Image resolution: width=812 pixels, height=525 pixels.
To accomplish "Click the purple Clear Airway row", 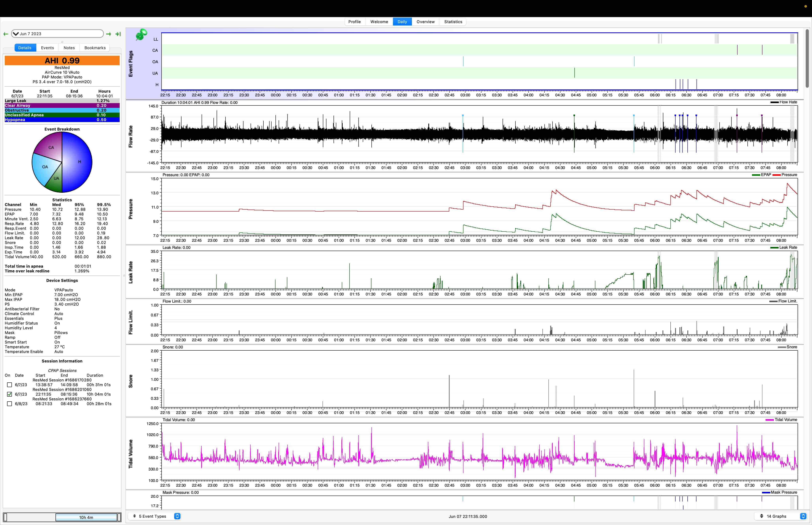I will click(62, 106).
